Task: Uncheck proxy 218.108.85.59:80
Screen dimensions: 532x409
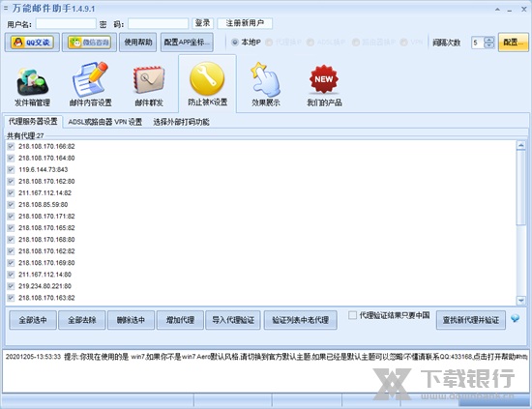Action: coord(11,205)
